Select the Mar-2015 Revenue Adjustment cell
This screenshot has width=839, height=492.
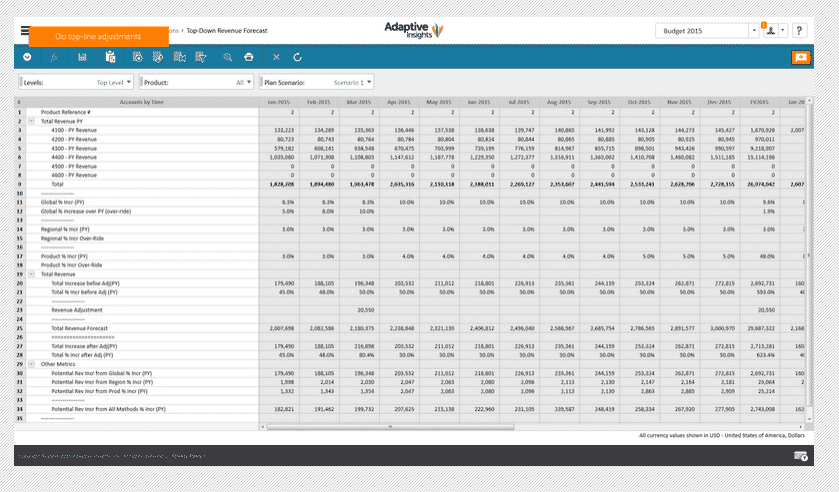(358, 310)
